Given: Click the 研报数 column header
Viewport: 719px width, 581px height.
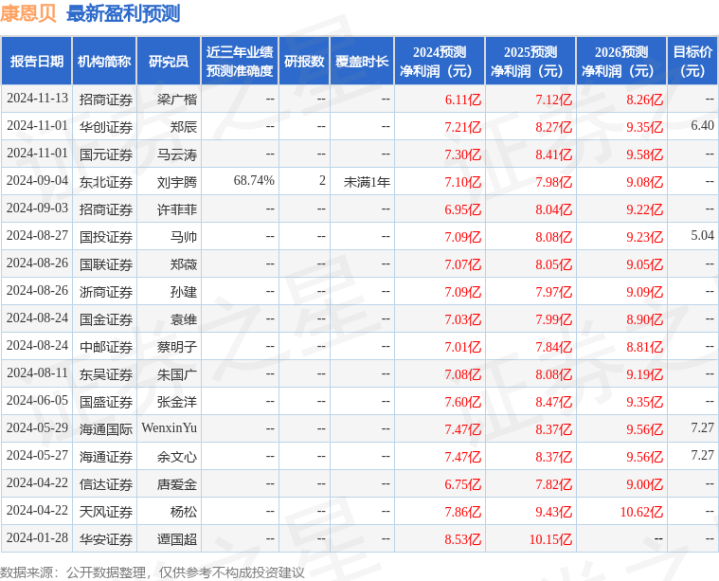Looking at the screenshot, I should click(304, 61).
